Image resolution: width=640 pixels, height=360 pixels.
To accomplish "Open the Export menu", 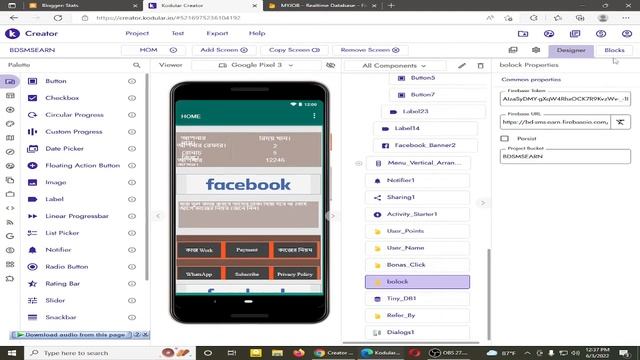I will click(x=217, y=33).
